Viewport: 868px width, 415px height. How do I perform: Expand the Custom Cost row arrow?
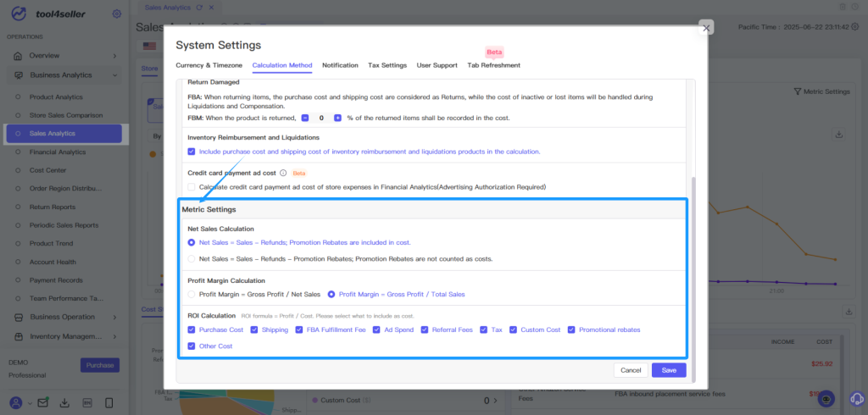[x=495, y=401]
